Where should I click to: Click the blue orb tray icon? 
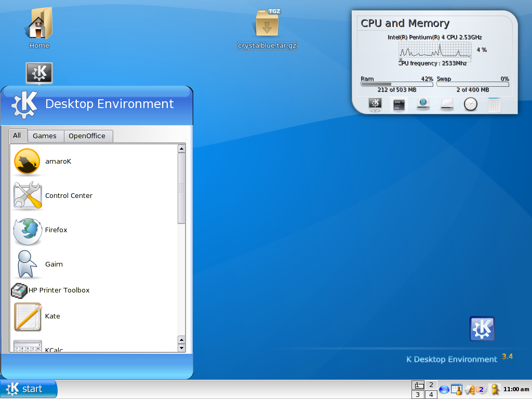[x=444, y=390]
